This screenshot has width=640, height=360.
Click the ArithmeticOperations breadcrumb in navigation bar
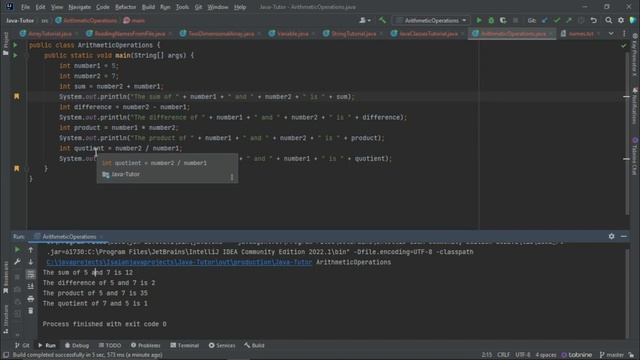click(x=86, y=20)
